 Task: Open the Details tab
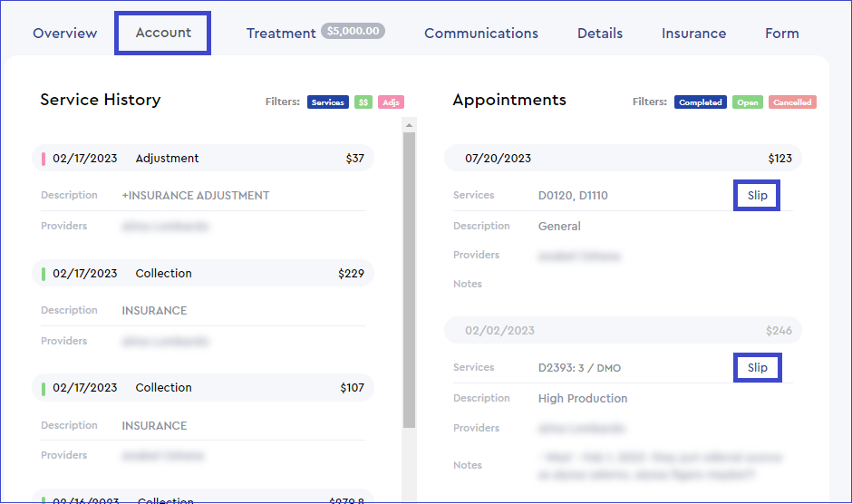599,34
